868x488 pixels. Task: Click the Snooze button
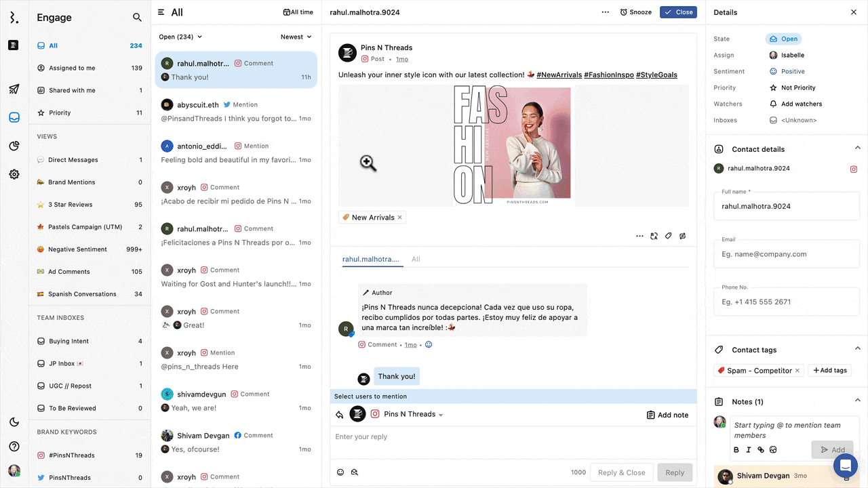(x=635, y=12)
